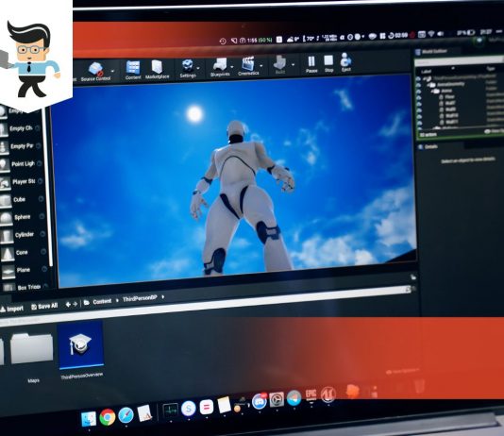Open the Marketplace toolbar icon
Viewport: 504px width, 436px height.
point(157,69)
